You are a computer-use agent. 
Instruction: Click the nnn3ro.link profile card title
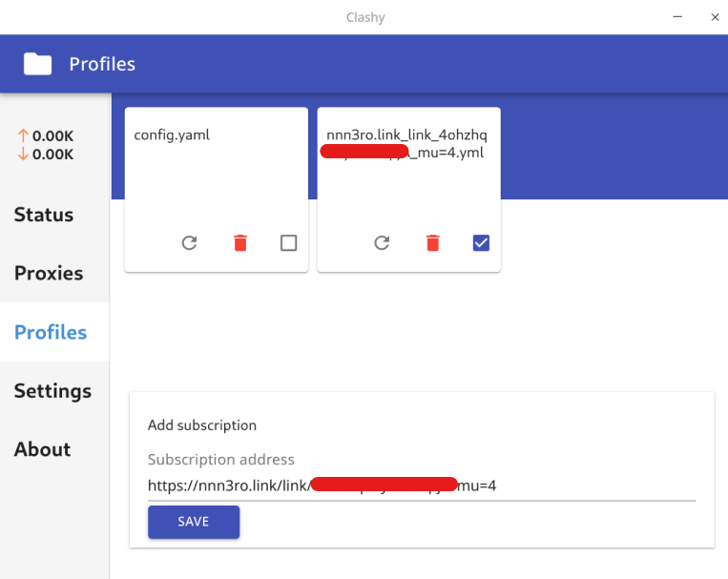[406, 135]
